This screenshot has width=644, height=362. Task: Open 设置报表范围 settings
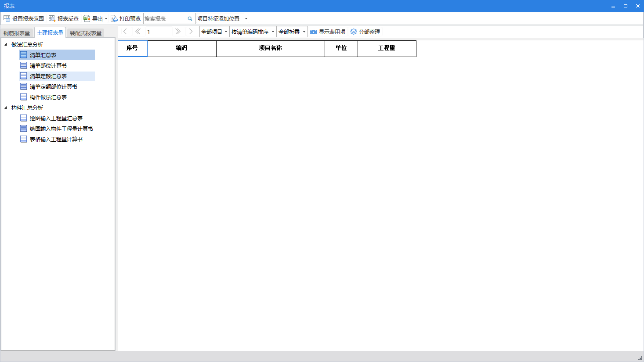pyautogui.click(x=24, y=18)
